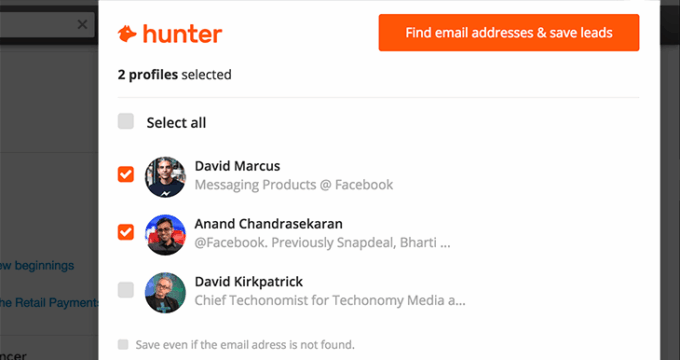680x360 pixels.
Task: Click the hunter wordmark text
Action: tap(183, 34)
